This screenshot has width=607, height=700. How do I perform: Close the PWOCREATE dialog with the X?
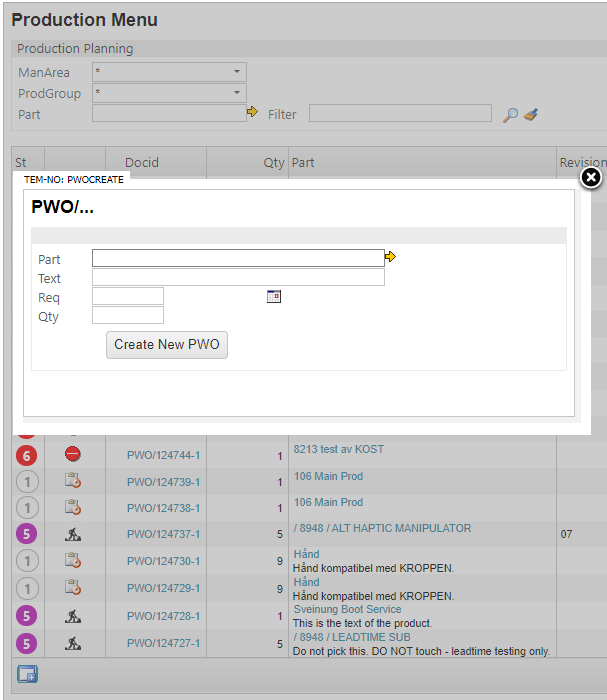591,178
